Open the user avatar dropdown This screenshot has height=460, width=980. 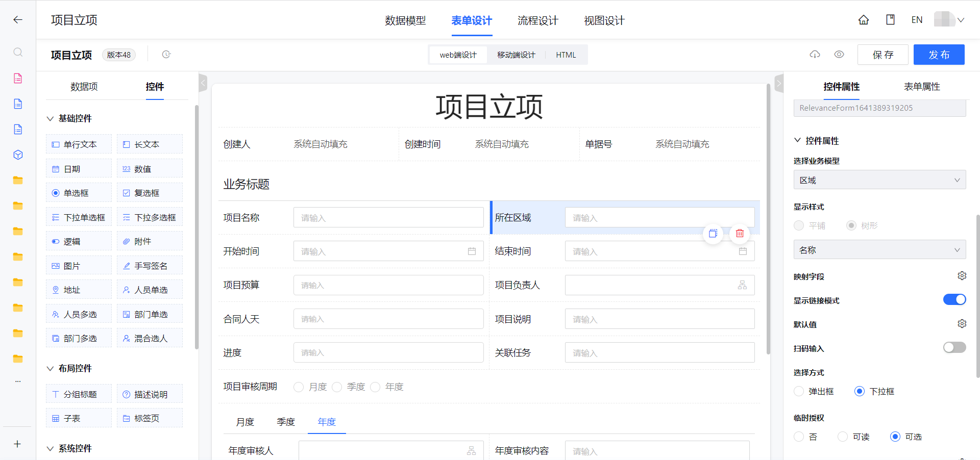coord(949,20)
